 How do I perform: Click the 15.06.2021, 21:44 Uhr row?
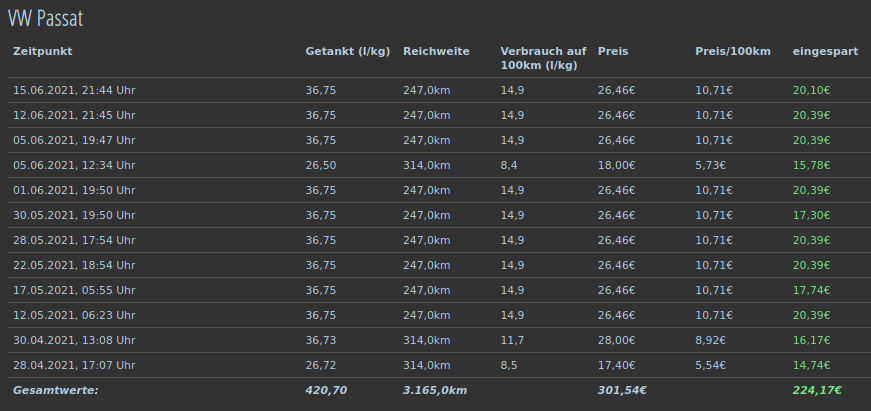coord(439,90)
